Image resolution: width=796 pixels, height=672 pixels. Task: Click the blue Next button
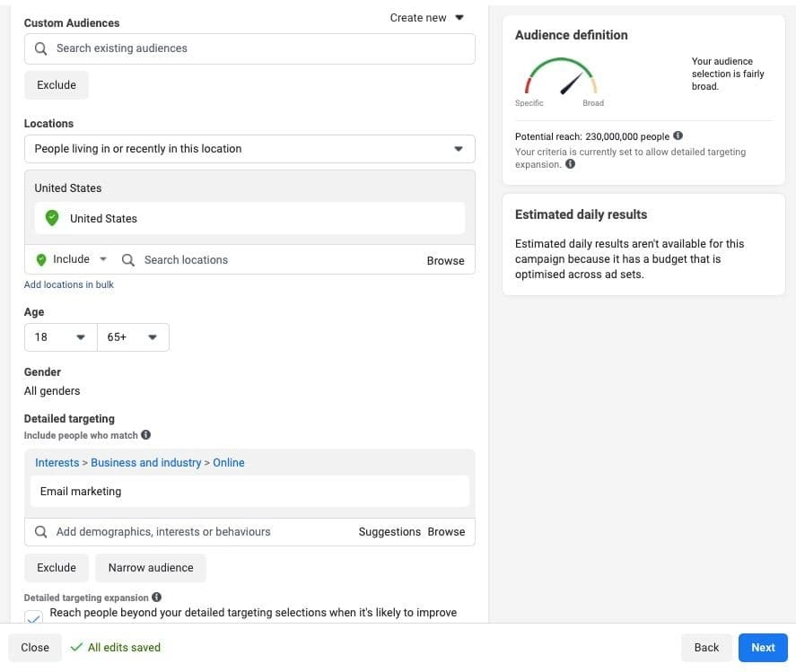point(763,648)
